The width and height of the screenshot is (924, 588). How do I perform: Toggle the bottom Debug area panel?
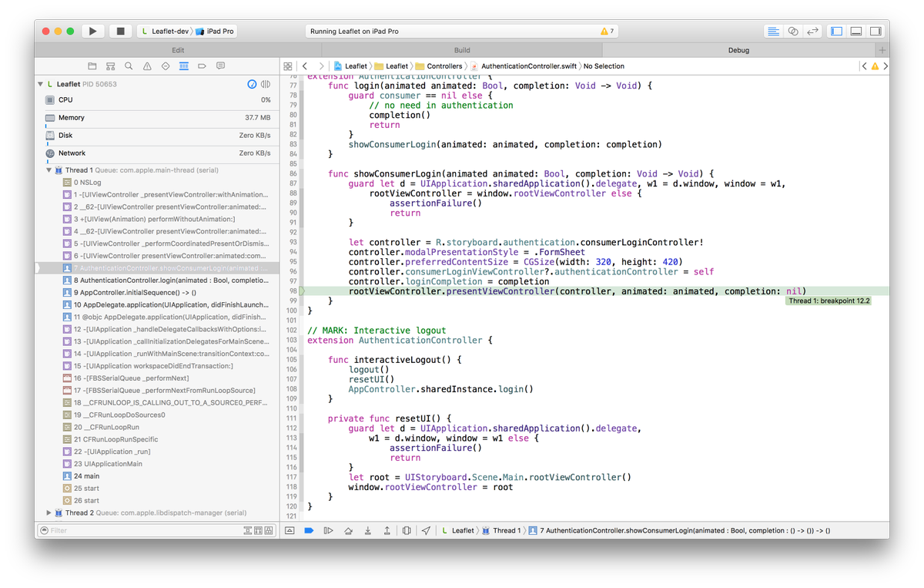tap(856, 32)
